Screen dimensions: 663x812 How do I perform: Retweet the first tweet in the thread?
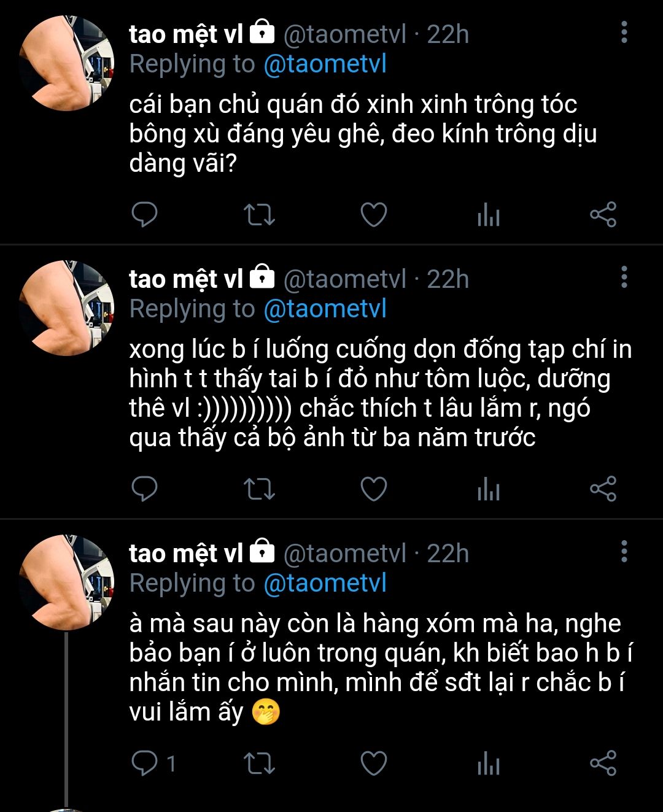coord(259,215)
